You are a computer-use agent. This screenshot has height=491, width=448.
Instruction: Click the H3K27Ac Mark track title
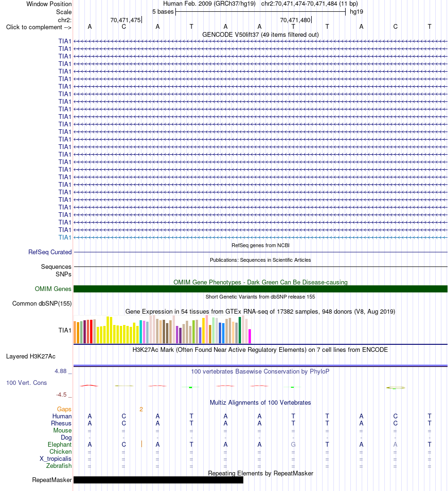(x=260, y=350)
